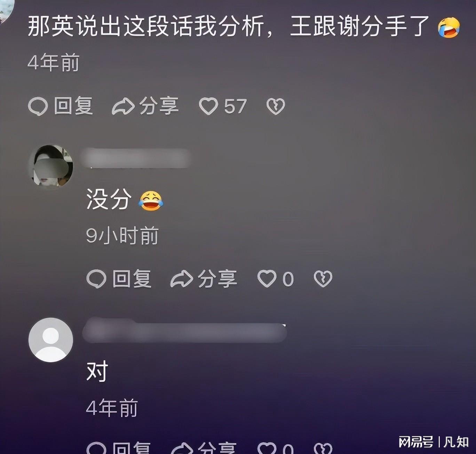476x454 pixels.
Task: Tap share arrow icon on top comment
Action: 123,106
